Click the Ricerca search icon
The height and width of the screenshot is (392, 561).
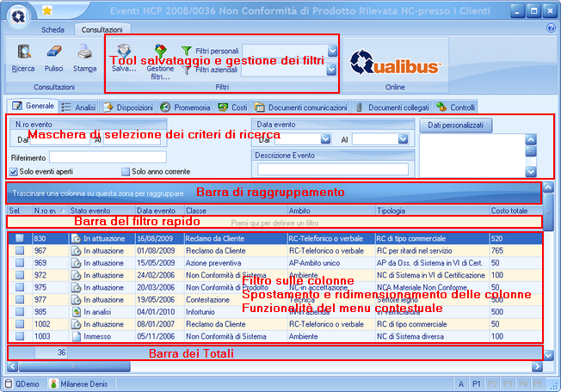coord(23,53)
